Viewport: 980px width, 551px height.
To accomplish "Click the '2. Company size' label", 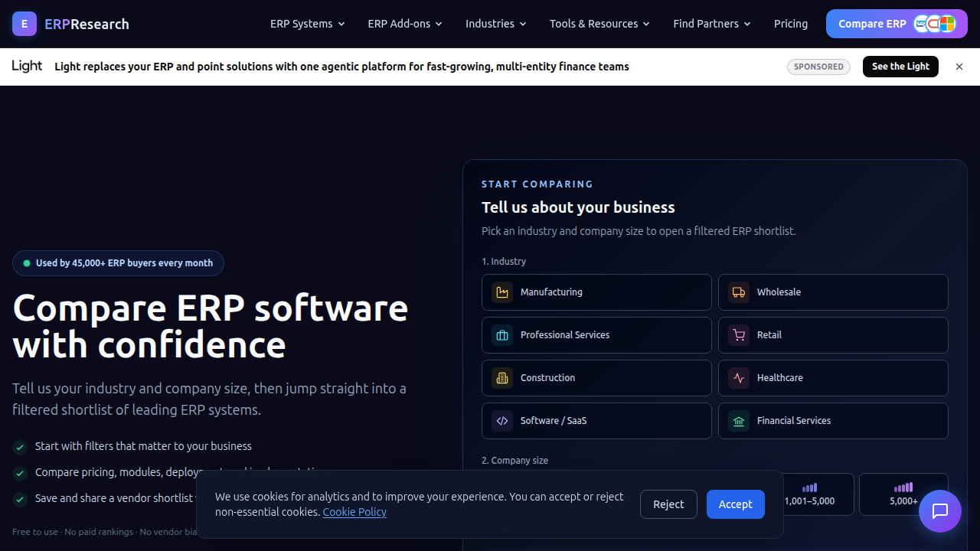I will coord(514,461).
